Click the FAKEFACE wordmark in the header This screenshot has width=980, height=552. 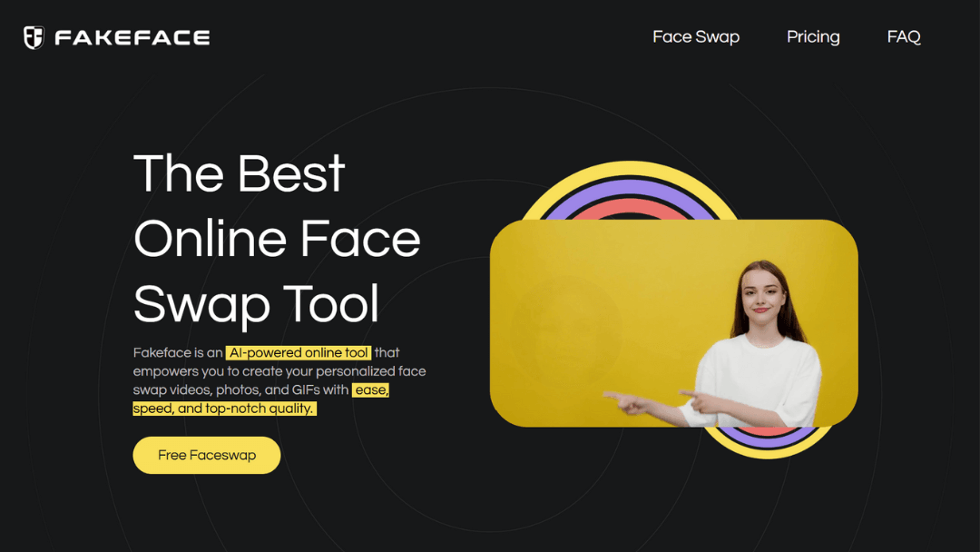pyautogui.click(x=132, y=36)
